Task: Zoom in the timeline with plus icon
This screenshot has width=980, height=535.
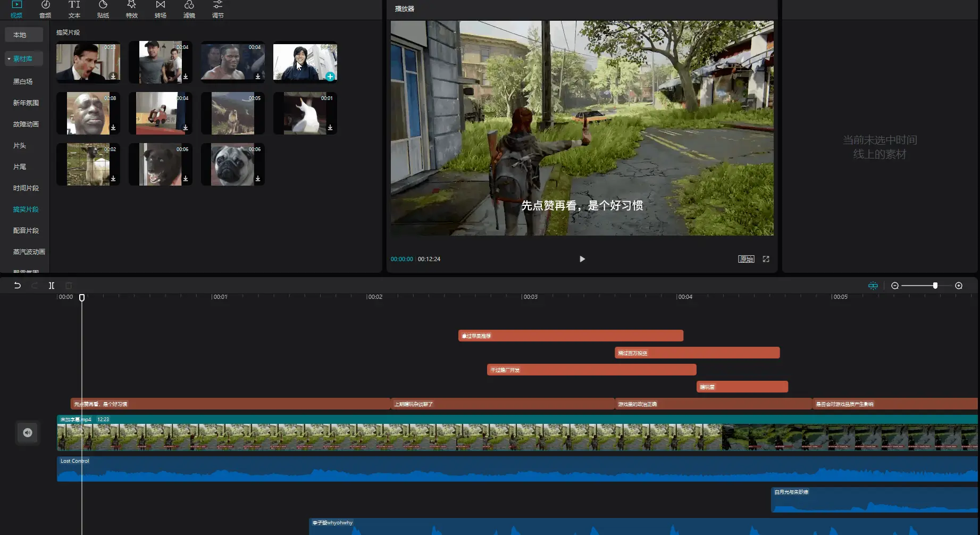Action: pos(959,286)
